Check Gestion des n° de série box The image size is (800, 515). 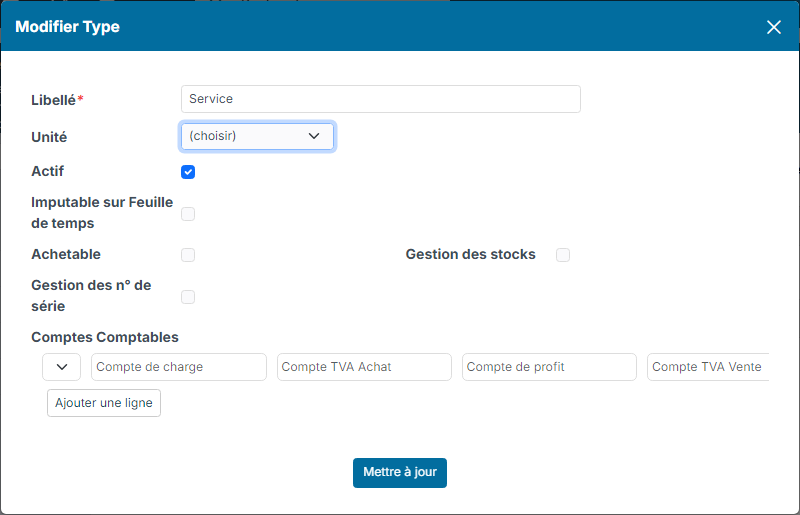tap(188, 297)
